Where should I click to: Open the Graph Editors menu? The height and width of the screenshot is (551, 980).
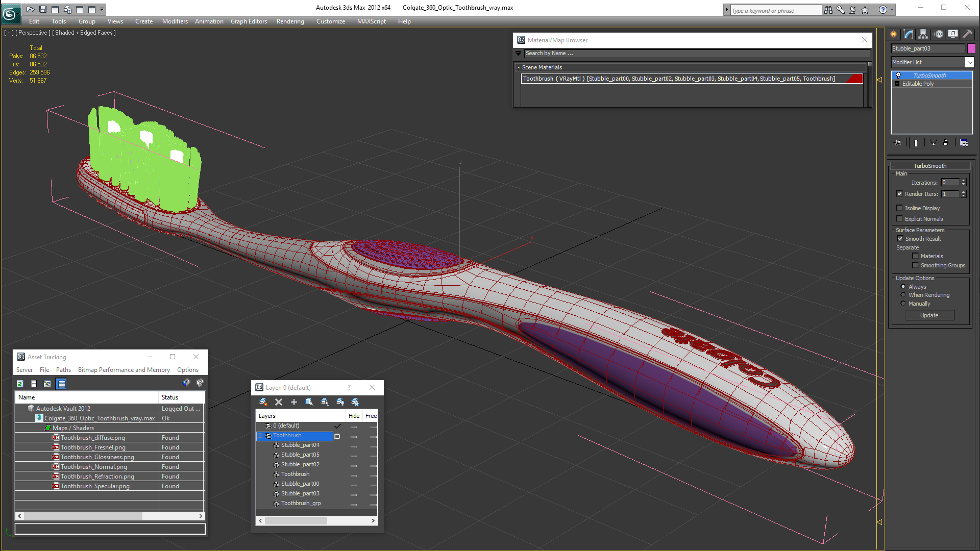[x=249, y=21]
